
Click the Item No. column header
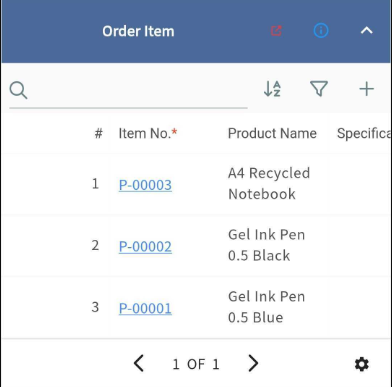(x=148, y=134)
